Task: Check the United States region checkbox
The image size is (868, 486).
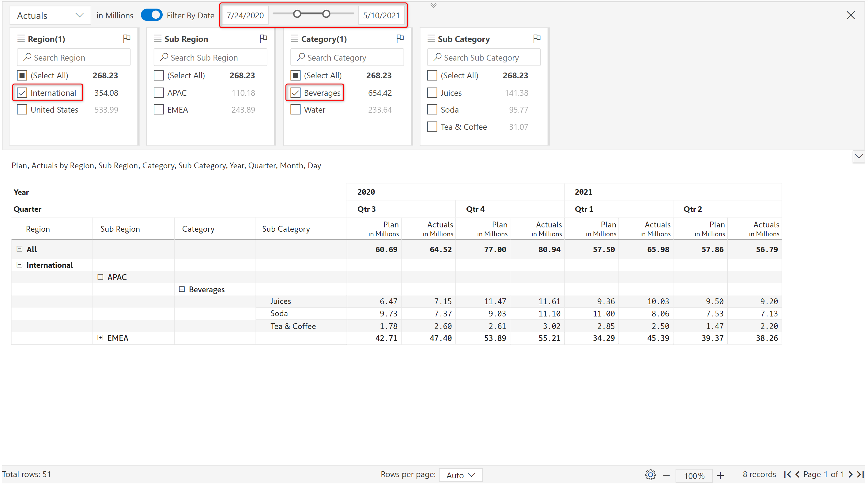Action: coord(22,110)
